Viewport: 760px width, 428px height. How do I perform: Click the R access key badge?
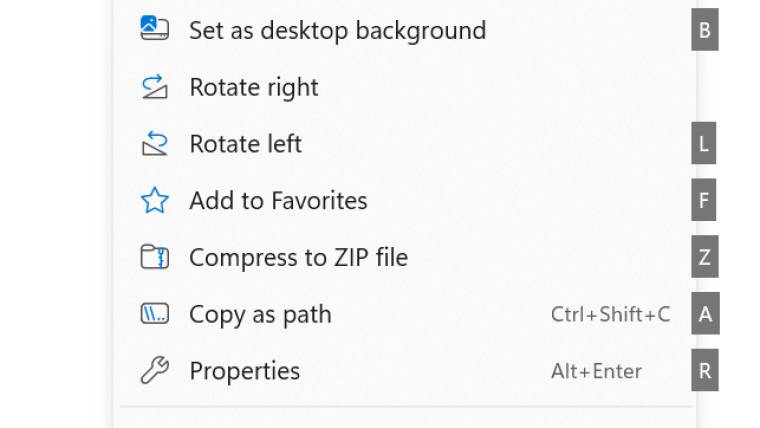pos(705,370)
